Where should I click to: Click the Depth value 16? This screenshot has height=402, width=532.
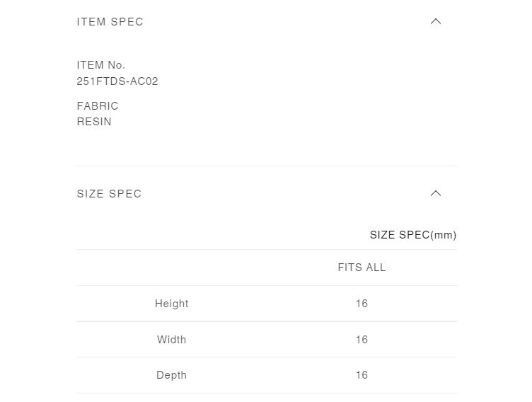point(362,375)
